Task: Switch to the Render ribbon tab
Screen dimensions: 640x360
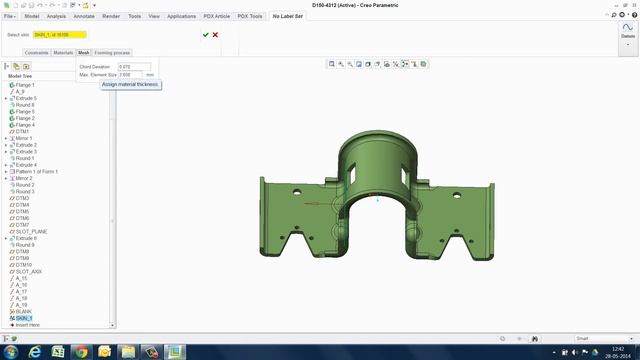Action: pyautogui.click(x=111, y=16)
